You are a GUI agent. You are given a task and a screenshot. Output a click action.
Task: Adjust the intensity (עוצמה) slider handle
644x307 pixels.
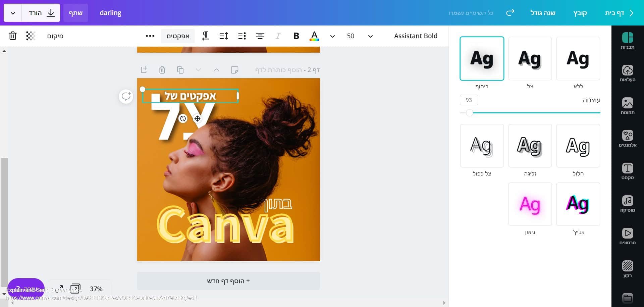[469, 113]
